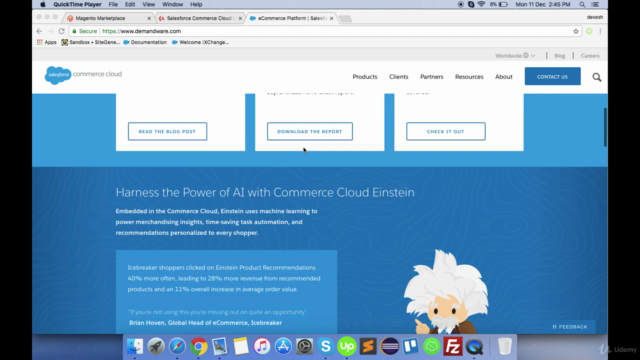Open Skype from the dock

326,346
